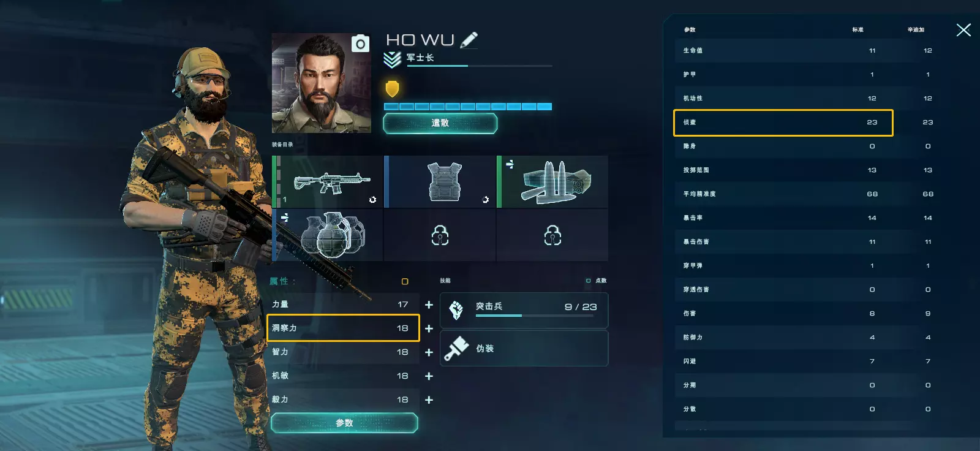
Task: Click the plus next to 智力
Action: (x=429, y=352)
